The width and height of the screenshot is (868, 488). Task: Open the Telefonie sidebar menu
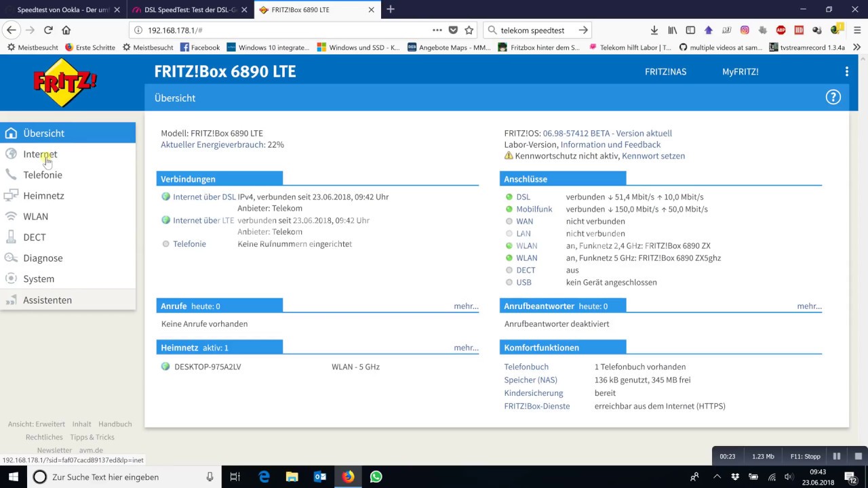point(43,175)
